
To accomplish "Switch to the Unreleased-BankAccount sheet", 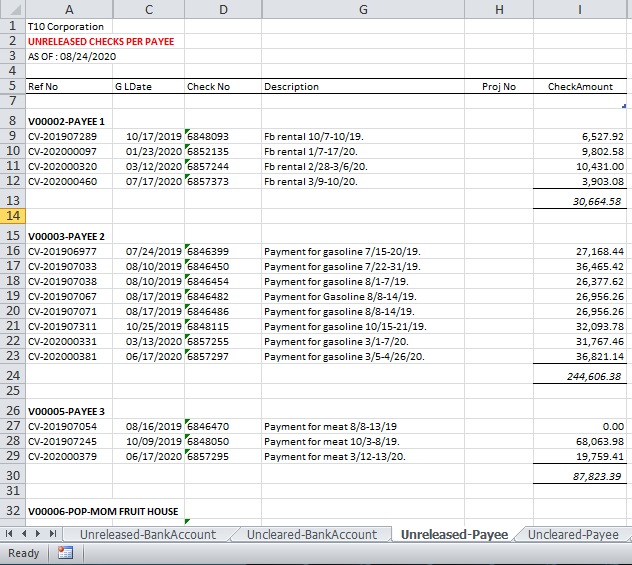I will tap(148, 534).
